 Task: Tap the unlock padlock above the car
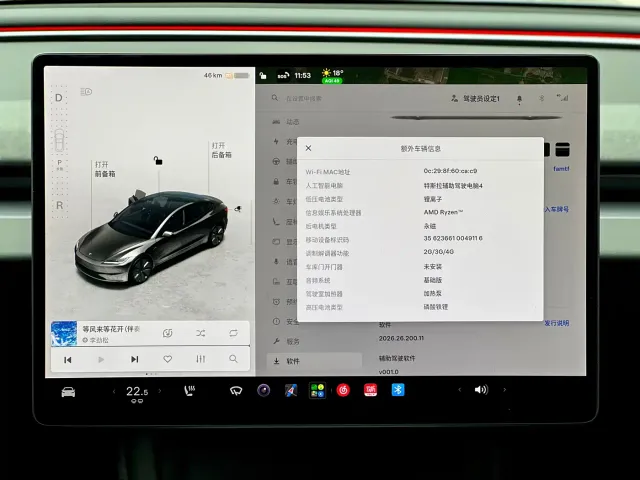[x=158, y=160]
